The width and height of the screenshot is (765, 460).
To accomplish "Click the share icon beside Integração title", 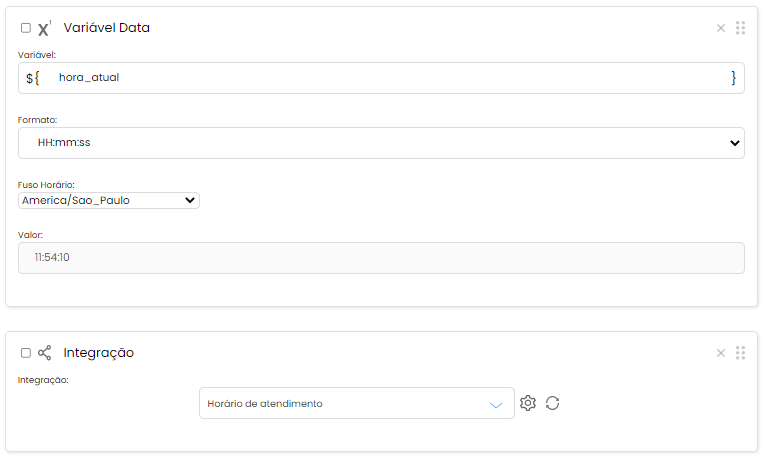I will pos(44,353).
